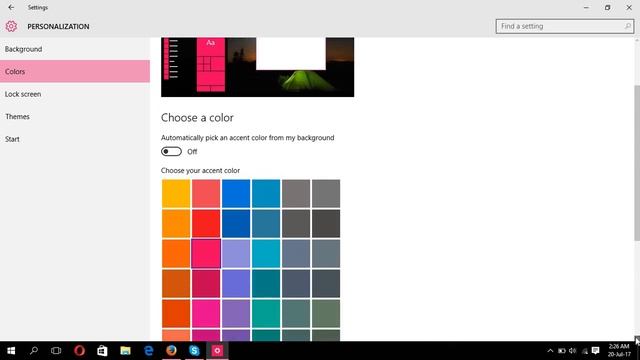Launch Firefox from the taskbar
The height and width of the screenshot is (360, 640).
pos(171,351)
